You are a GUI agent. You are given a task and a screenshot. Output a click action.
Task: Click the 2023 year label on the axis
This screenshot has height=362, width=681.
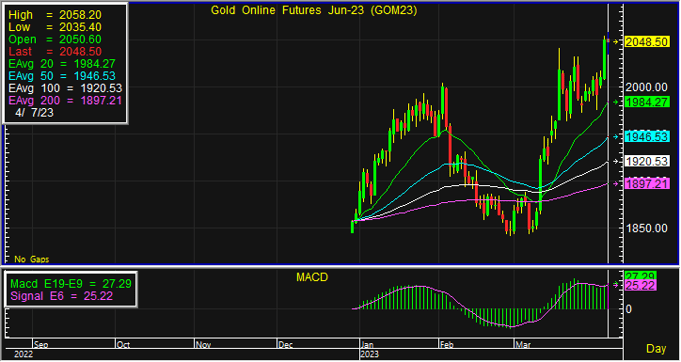point(370,354)
